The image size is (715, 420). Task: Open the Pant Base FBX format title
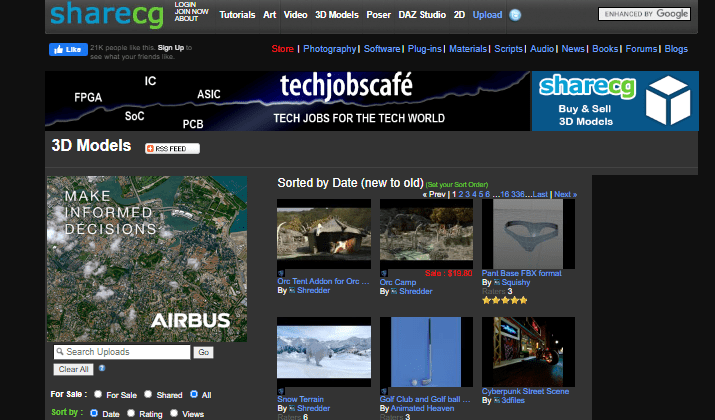pos(522,273)
